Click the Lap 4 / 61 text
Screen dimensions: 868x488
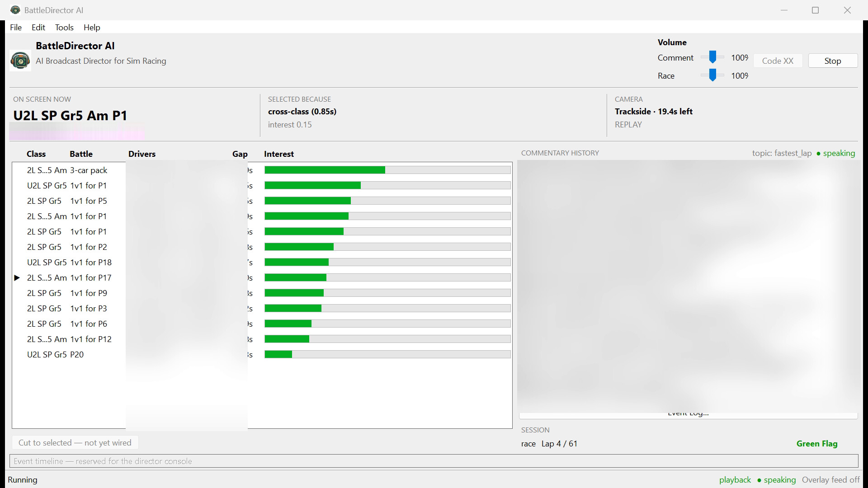(559, 444)
